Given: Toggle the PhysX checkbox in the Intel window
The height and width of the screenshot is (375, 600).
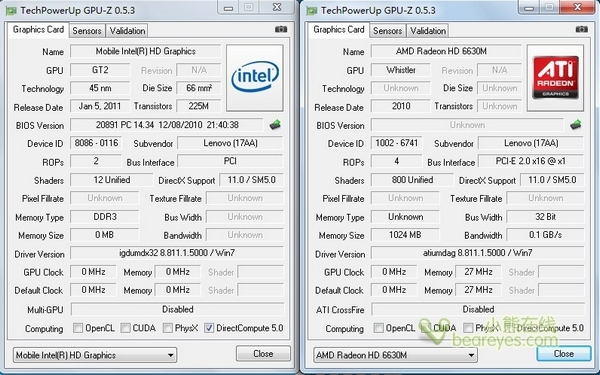Looking at the screenshot, I should [168, 328].
